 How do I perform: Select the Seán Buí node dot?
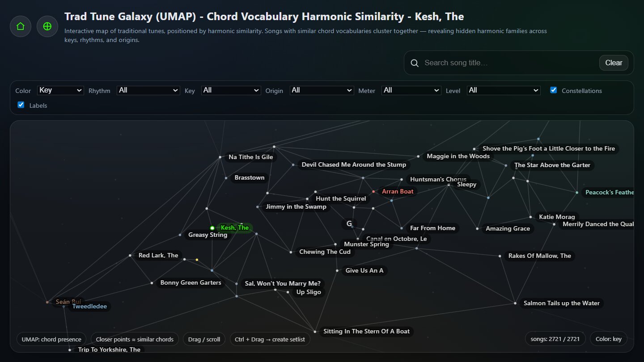tap(47, 302)
